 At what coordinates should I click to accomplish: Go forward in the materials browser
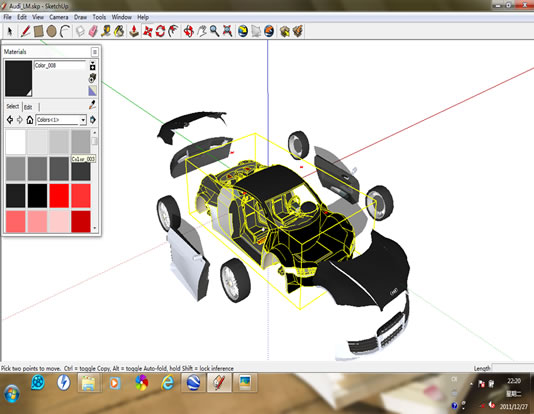[x=20, y=120]
